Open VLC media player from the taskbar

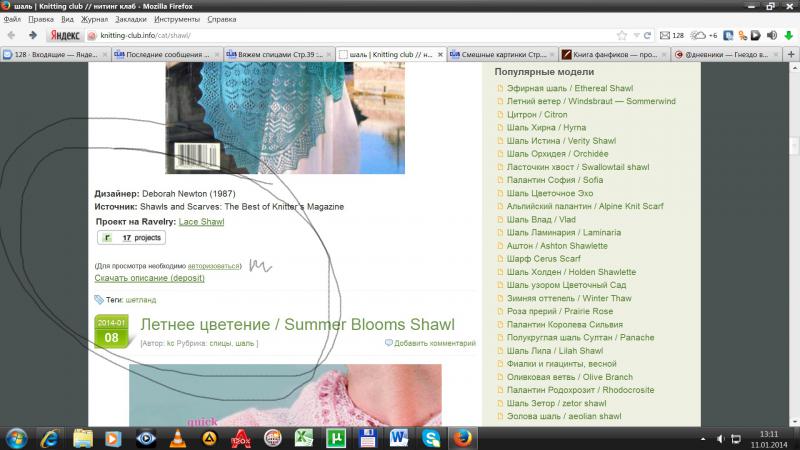(177, 438)
